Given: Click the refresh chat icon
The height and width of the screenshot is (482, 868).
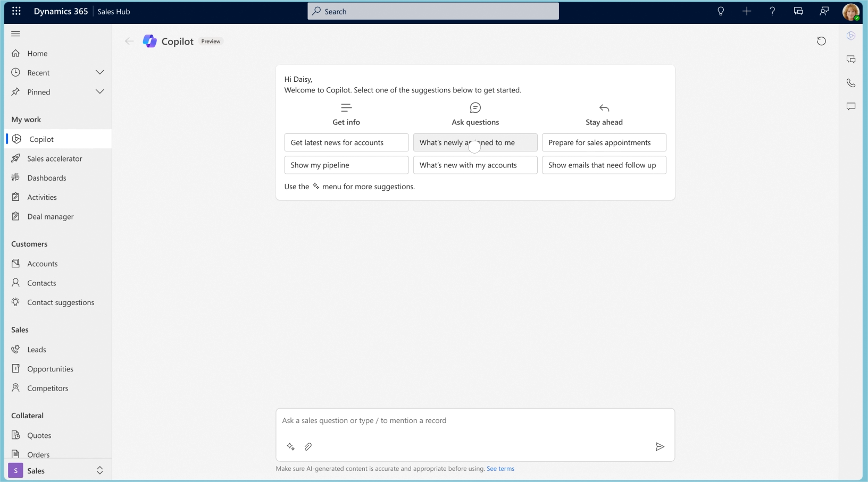Looking at the screenshot, I should coord(821,41).
